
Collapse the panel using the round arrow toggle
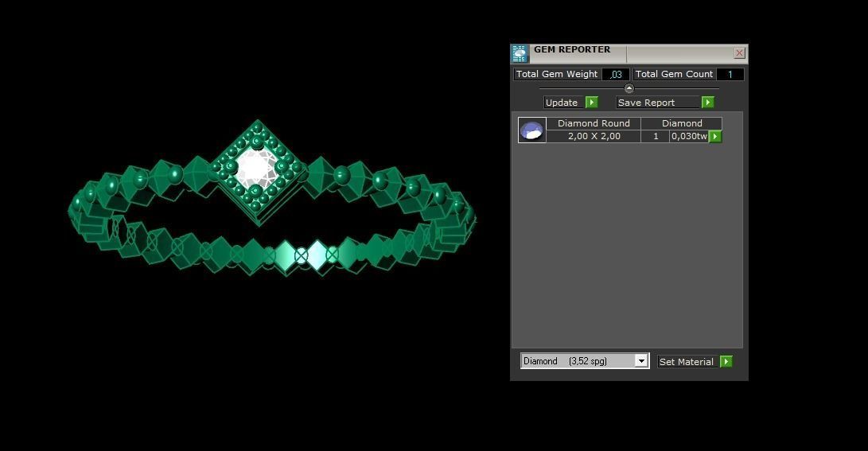coord(629,88)
